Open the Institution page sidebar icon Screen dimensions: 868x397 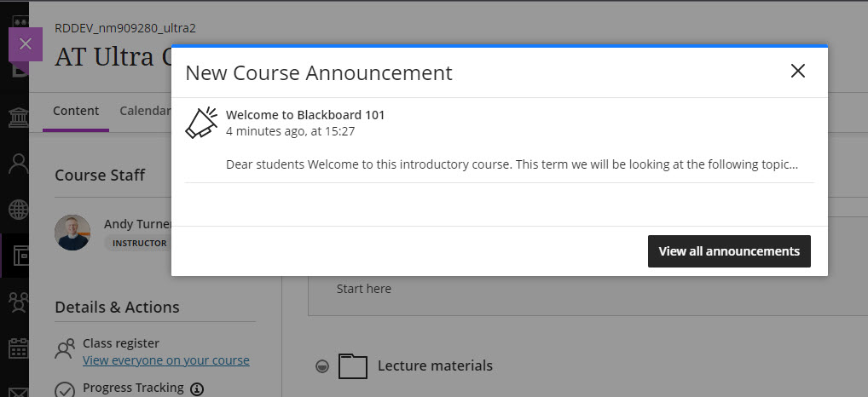pyautogui.click(x=16, y=118)
